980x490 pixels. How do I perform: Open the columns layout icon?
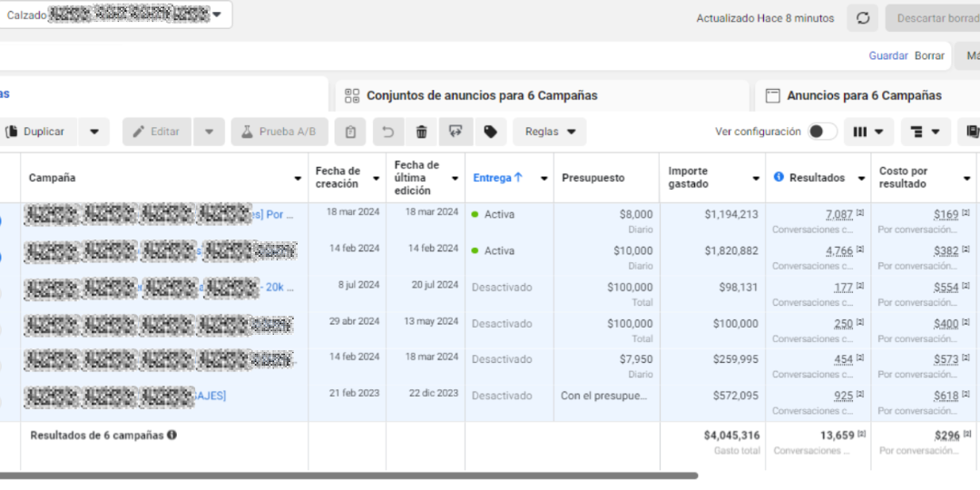coord(868,132)
